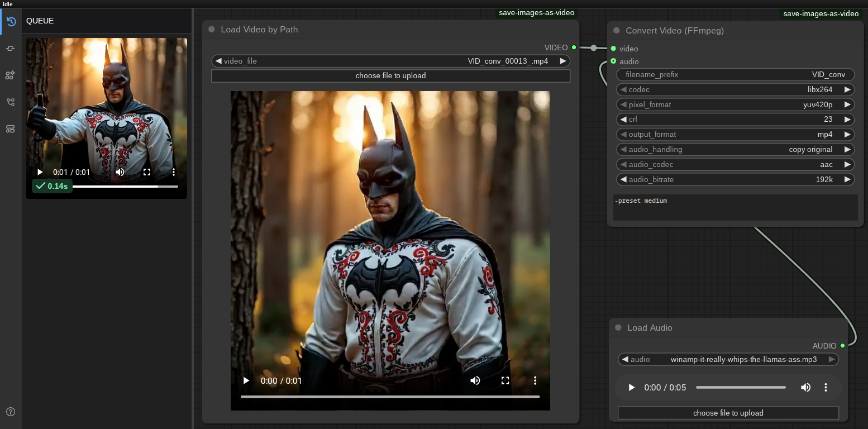Open the templates sidebar icon
Image resolution: width=868 pixels, height=429 pixels.
pos(11,129)
